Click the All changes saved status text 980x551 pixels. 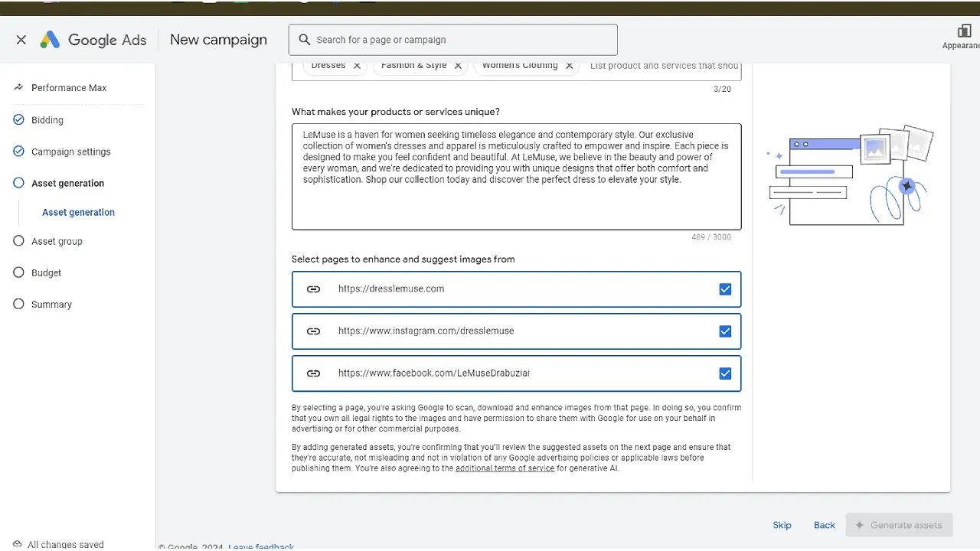coord(66,545)
